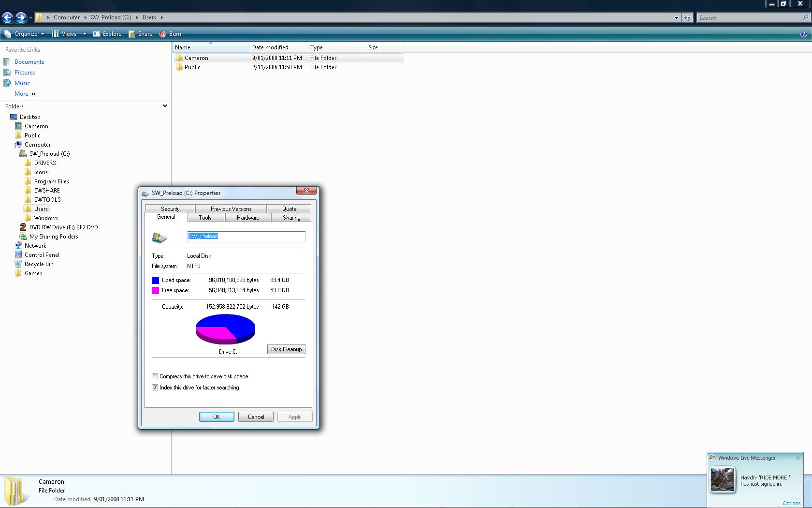This screenshot has width=812, height=508.
Task: Click the search magnifier icon
Action: coord(805,17)
